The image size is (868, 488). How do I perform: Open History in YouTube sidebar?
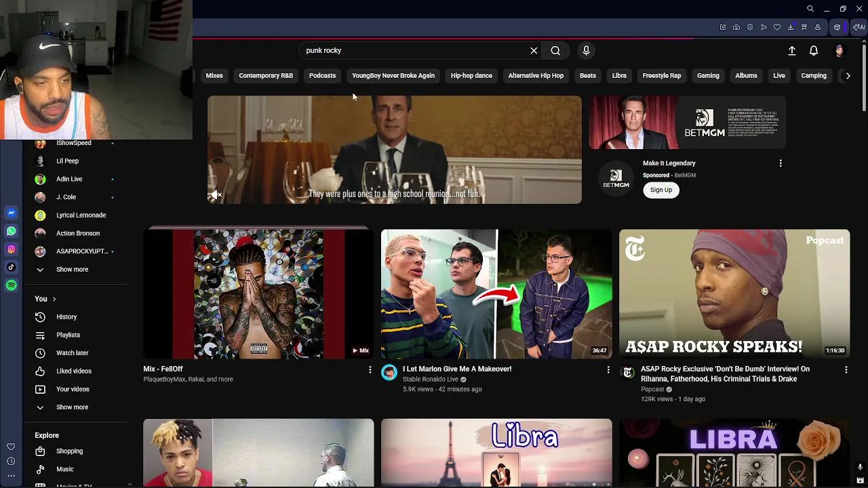[66, 317]
